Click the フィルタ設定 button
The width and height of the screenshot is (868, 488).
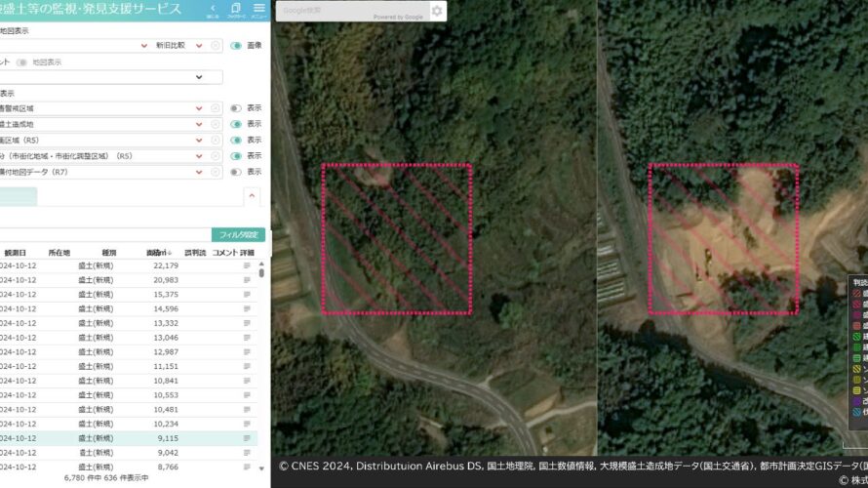(x=238, y=235)
